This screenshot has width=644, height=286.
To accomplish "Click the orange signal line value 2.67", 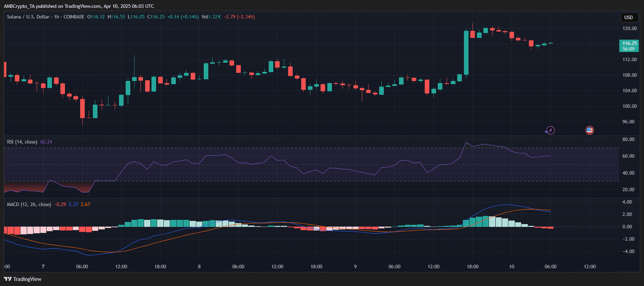I will point(85,204).
